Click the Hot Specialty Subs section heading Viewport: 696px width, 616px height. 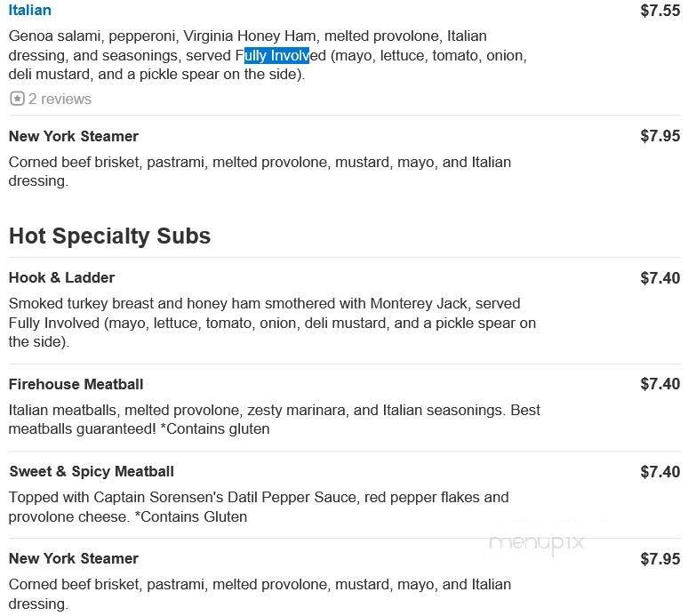[109, 236]
